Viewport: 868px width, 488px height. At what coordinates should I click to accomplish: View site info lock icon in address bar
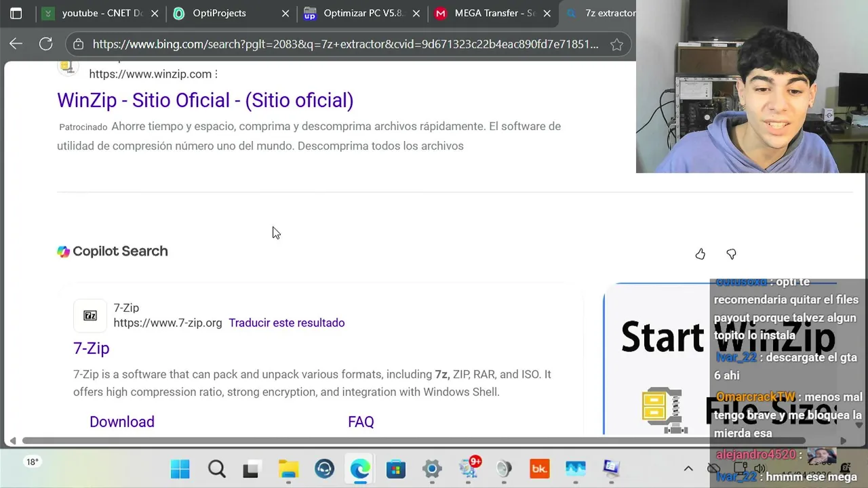(x=79, y=44)
